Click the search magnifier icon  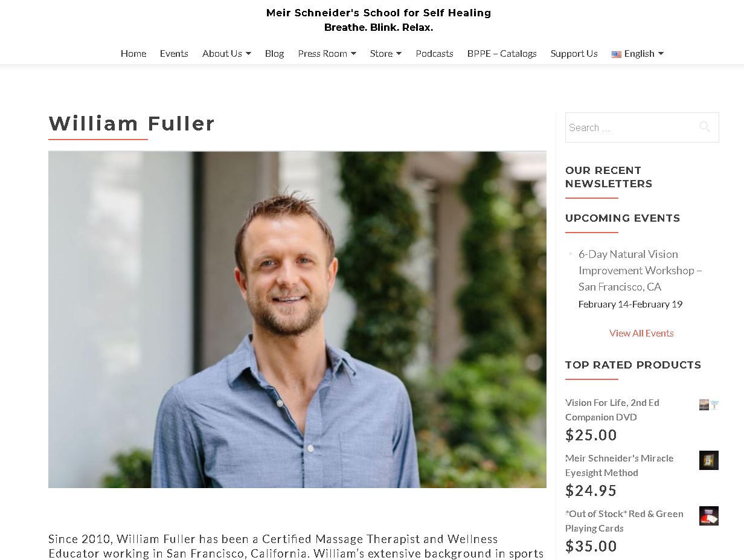pos(705,127)
